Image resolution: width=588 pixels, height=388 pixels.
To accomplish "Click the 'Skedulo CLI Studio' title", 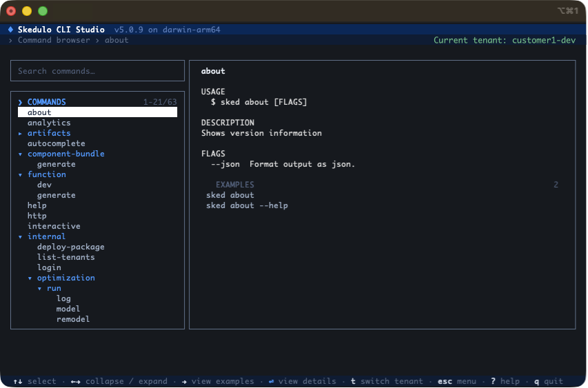I will 61,30.
